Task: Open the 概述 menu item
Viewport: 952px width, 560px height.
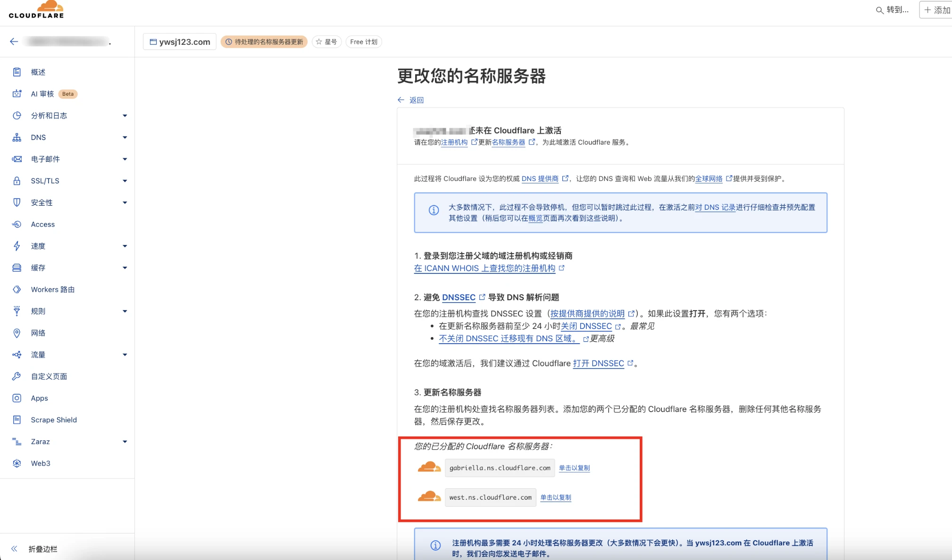Action: (x=38, y=72)
